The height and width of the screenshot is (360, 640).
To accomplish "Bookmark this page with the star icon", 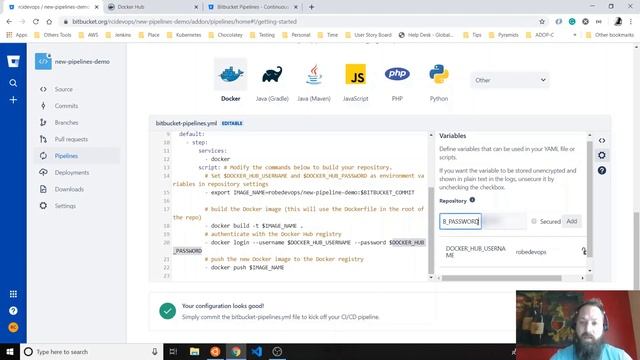I will [542, 22].
